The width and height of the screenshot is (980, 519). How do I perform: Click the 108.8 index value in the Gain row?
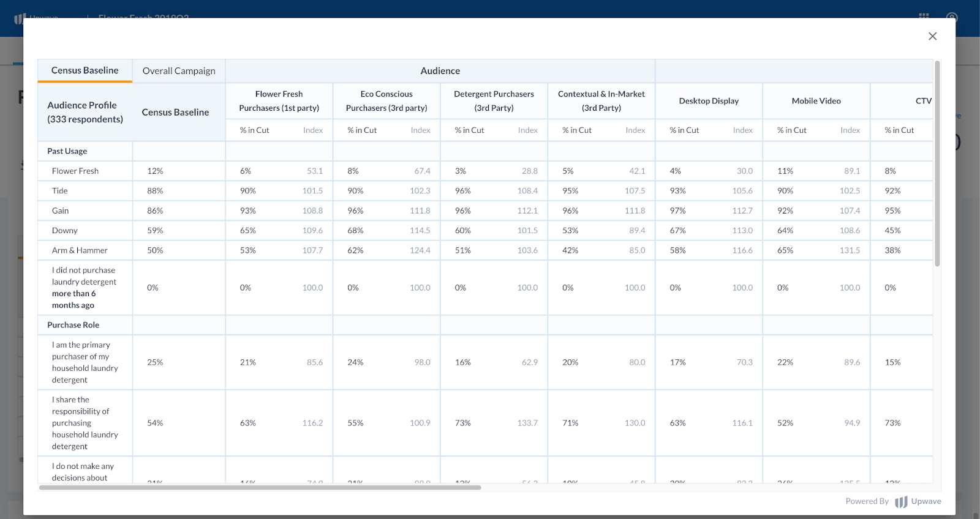[312, 211]
